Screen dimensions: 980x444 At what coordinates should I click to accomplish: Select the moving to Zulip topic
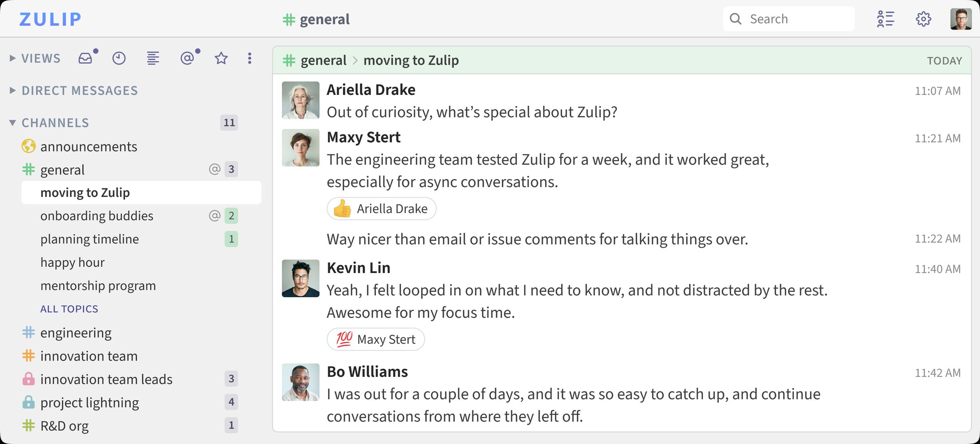coord(85,192)
